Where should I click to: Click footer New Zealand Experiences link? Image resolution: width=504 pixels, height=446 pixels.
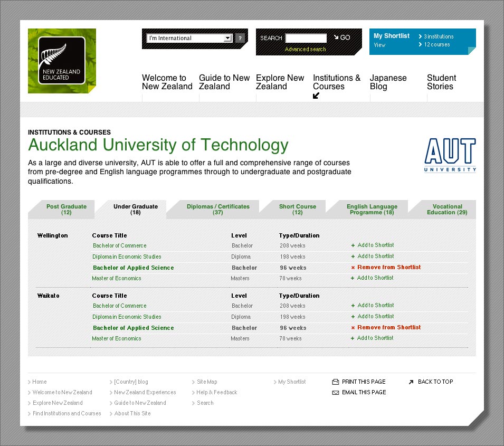click(145, 392)
